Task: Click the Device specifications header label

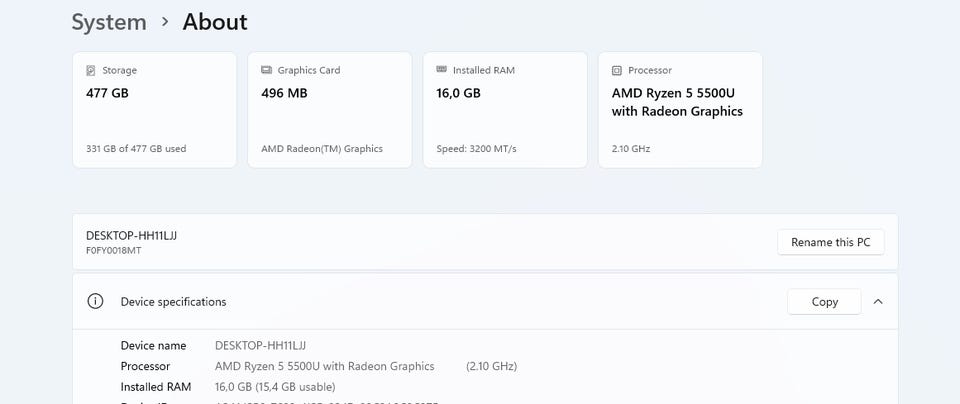Action: pos(173,301)
